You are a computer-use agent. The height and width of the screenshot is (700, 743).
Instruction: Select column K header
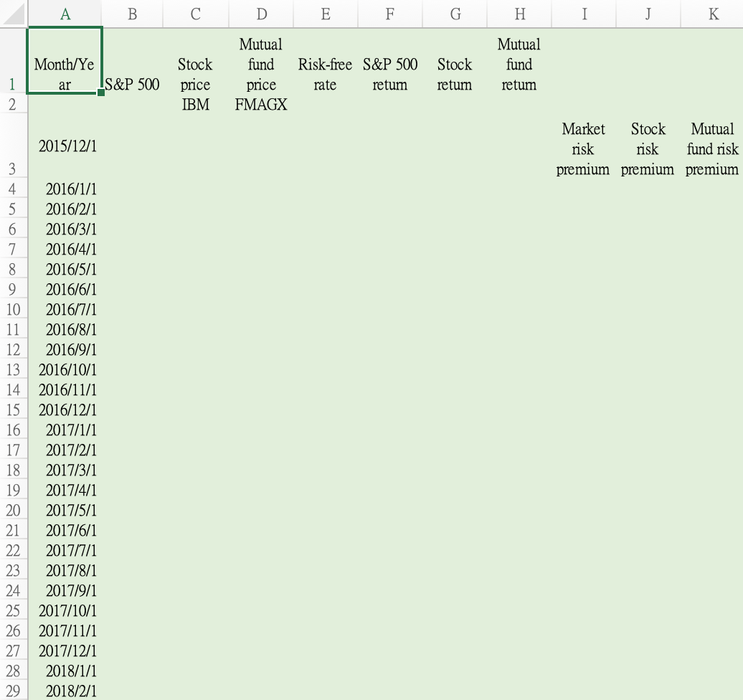[714, 14]
